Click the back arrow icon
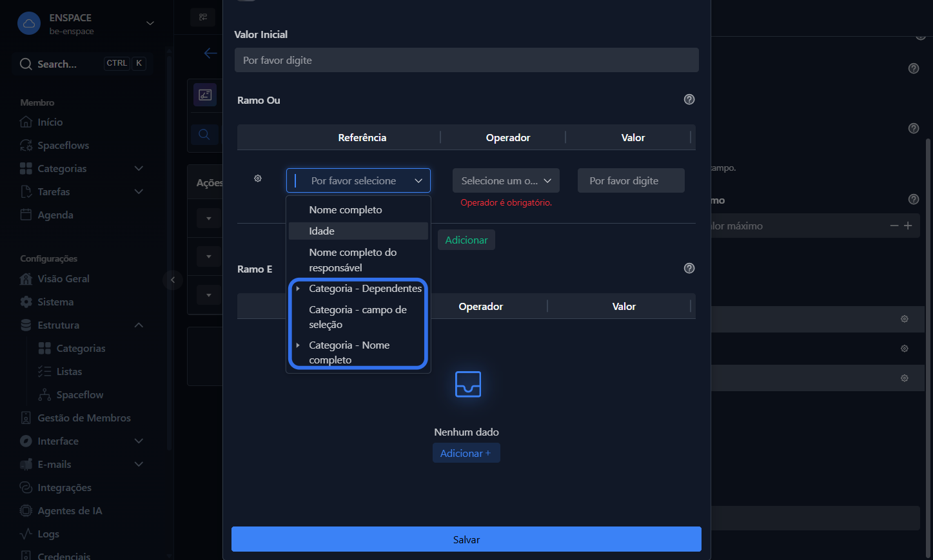933x560 pixels. 210,53
